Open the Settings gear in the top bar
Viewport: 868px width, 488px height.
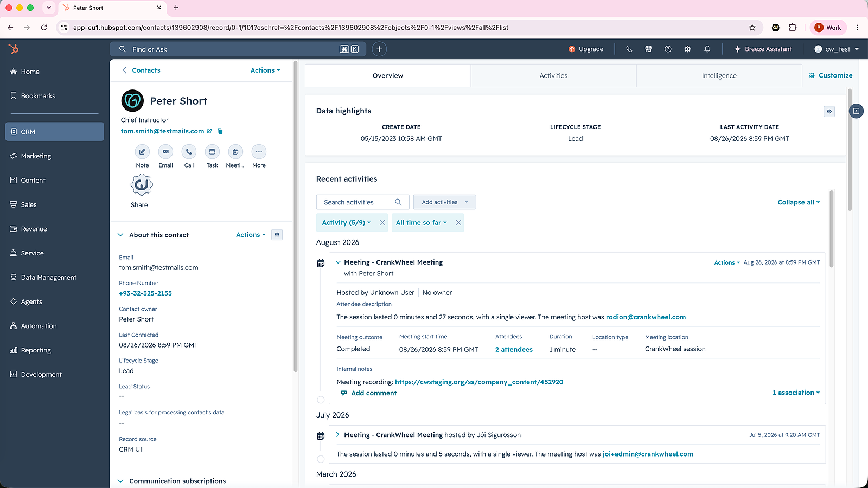point(687,49)
